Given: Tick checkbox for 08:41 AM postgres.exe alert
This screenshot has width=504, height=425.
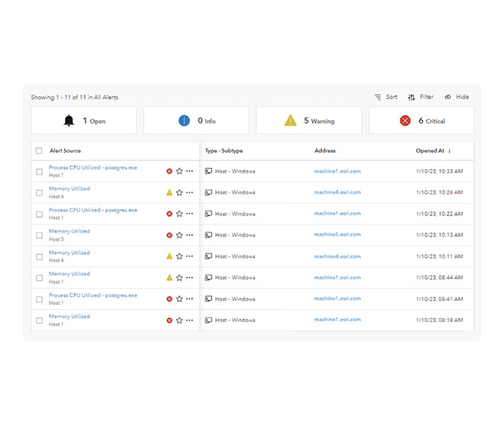Looking at the screenshot, I should 39,299.
